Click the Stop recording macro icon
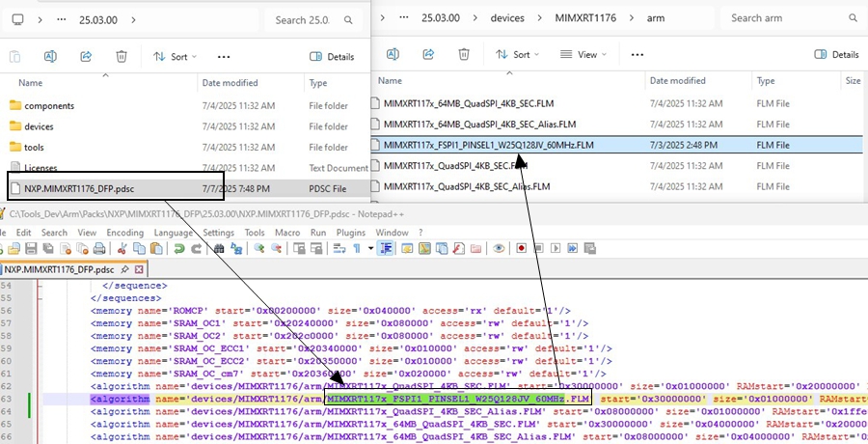This screenshot has width=868, height=444. point(538,248)
